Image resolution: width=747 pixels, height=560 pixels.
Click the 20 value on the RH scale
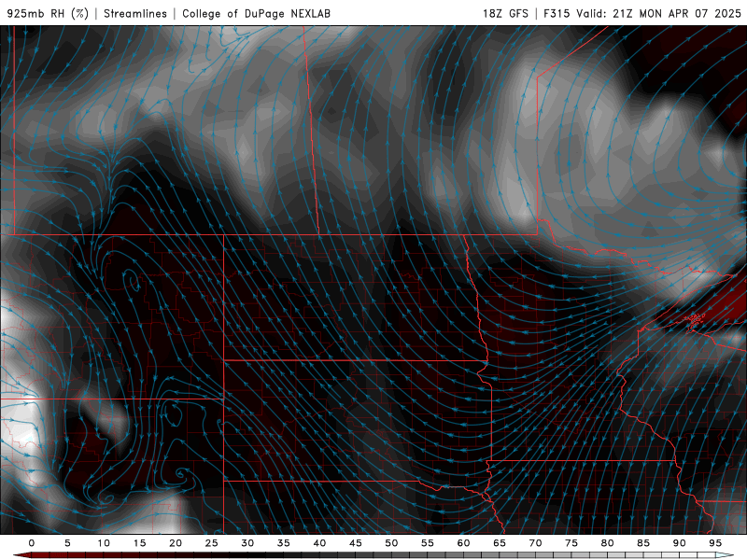point(176,543)
